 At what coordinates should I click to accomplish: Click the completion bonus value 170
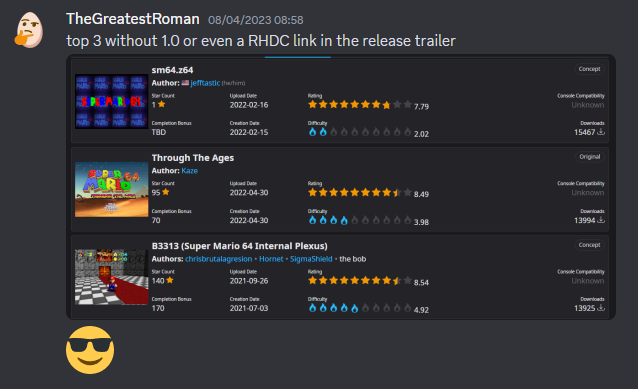pos(158,308)
